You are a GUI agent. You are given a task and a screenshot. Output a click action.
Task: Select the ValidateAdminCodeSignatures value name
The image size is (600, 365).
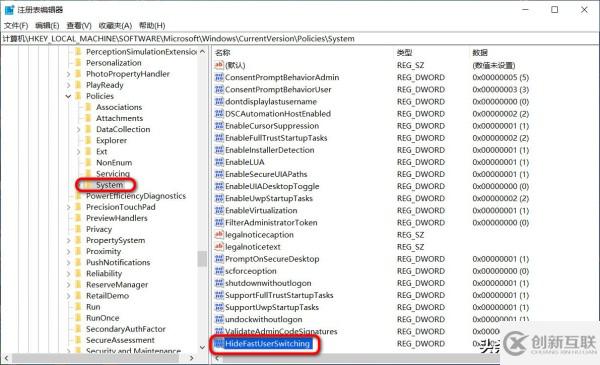coord(281,331)
